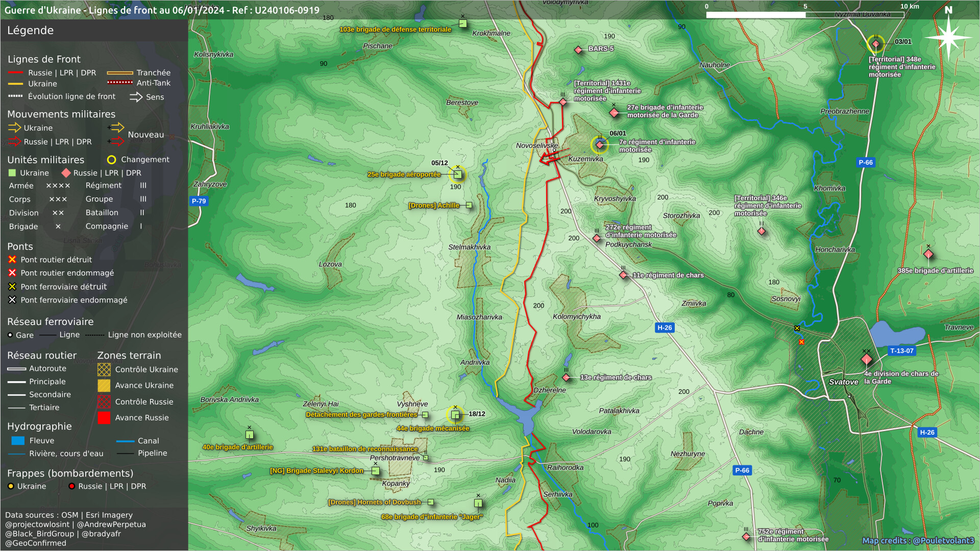Select the 385e brigade d'artillerie diamond icon
980x551 pixels.
(928, 254)
